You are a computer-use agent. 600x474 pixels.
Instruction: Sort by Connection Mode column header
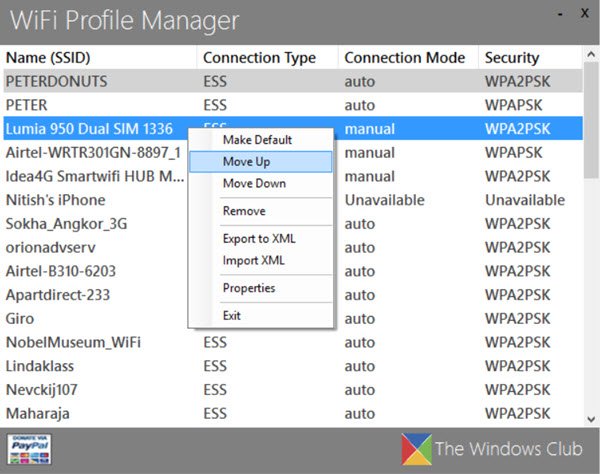point(404,58)
